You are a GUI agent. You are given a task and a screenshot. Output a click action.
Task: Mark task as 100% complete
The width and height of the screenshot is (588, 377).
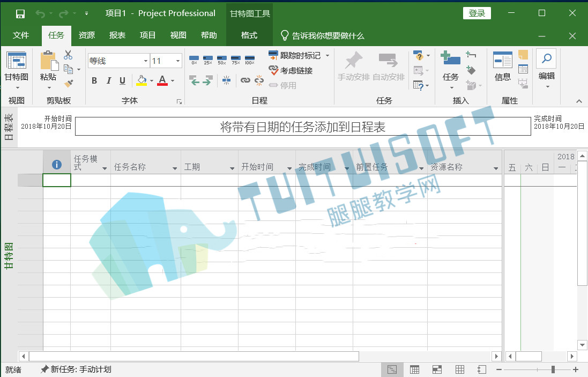[x=250, y=60]
